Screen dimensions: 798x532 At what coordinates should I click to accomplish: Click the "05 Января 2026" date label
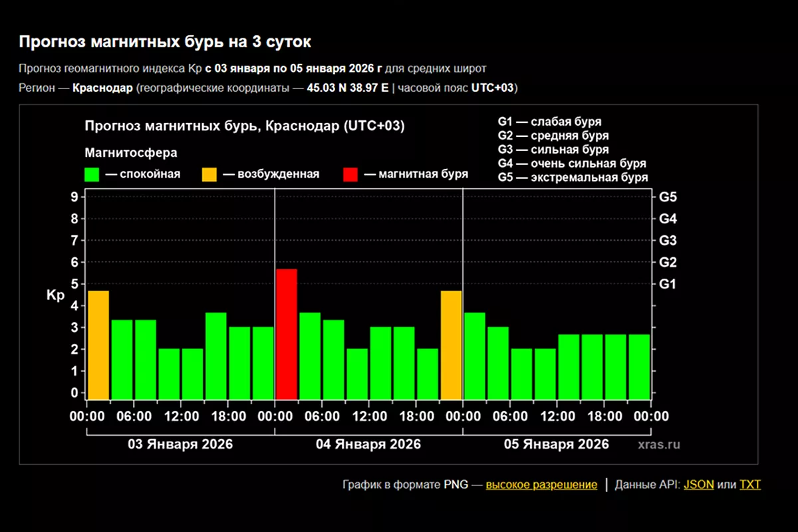point(556,444)
